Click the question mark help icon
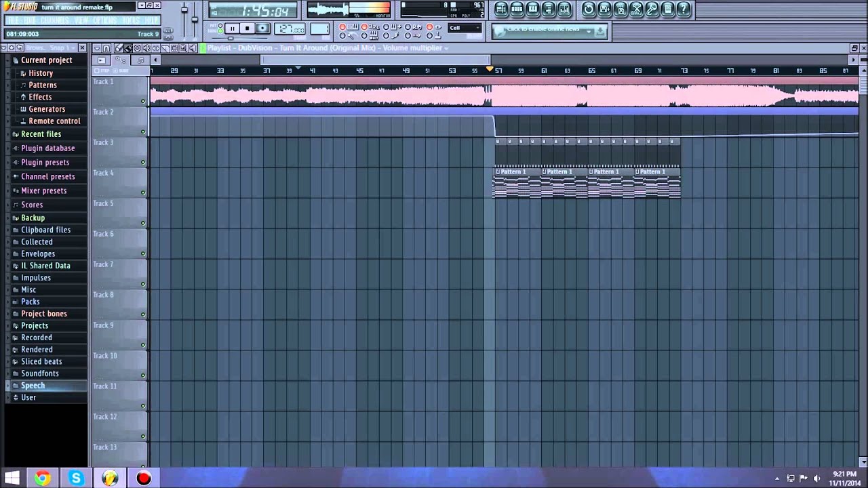Image resolution: width=868 pixels, height=488 pixels. (684, 9)
